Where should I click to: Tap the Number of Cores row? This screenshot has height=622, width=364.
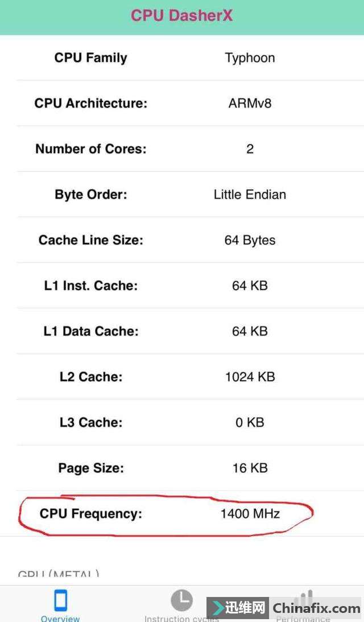coord(182,149)
